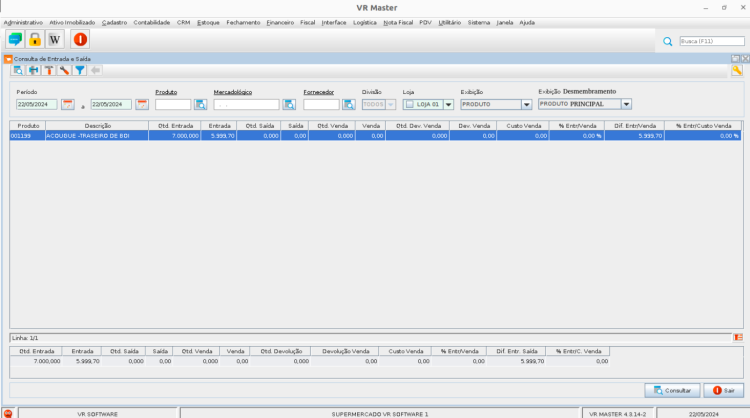Open the Janela menu
The width and height of the screenshot is (750, 418).
tap(505, 22)
